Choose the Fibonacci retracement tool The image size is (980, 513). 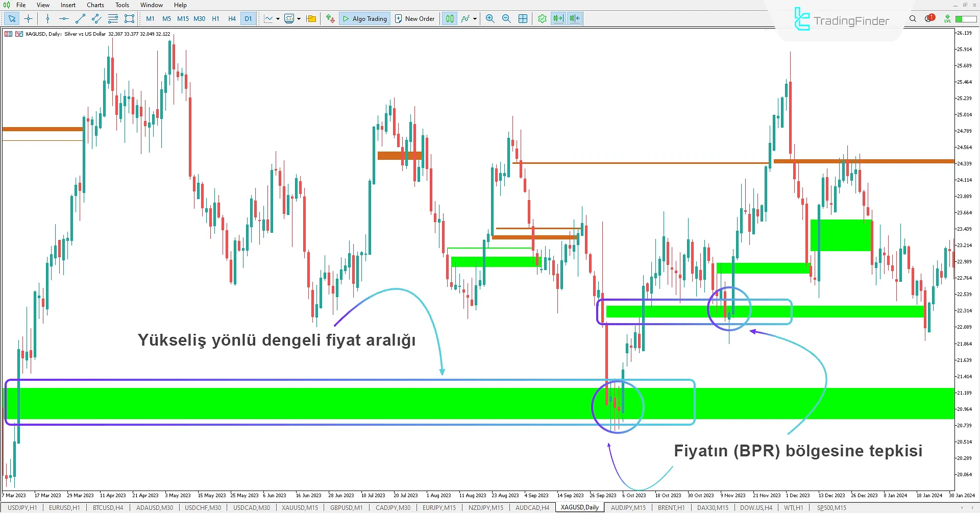point(113,19)
